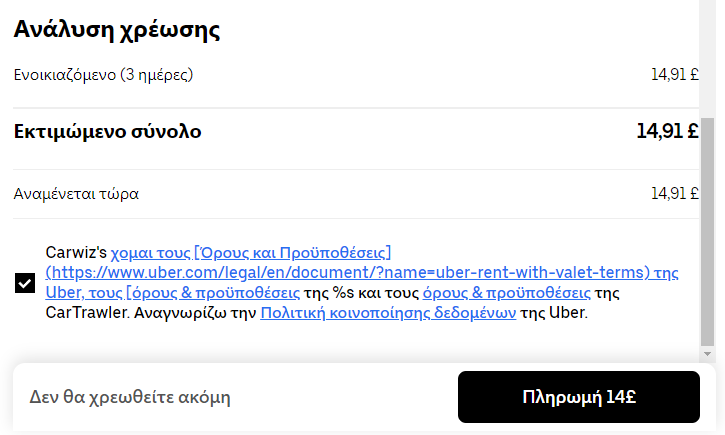Viewport: 725px width, 435px height.
Task: Select the Ανάλυση χρέωσης heading
Action: point(117,30)
